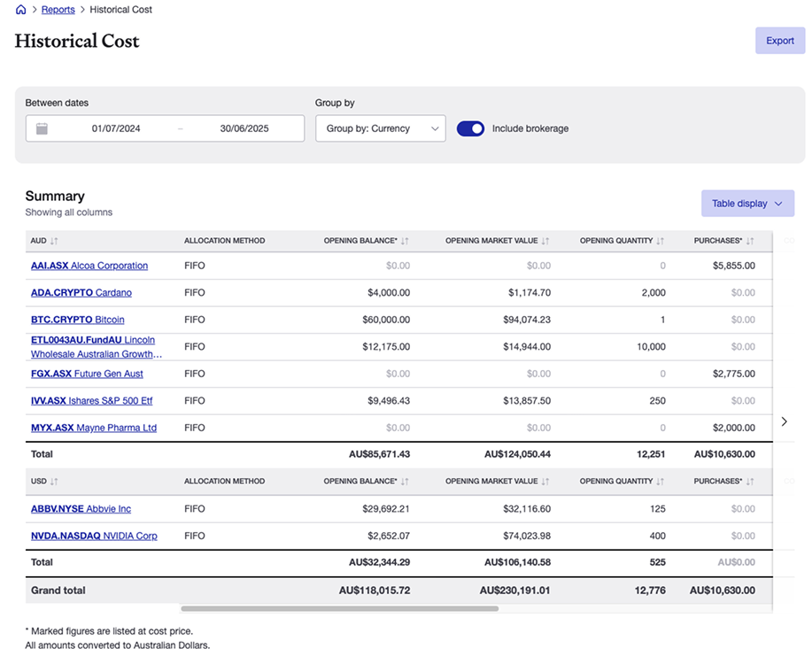Select Mayne Pharma purchases $2,000.00
The image size is (812, 656).
(x=734, y=428)
